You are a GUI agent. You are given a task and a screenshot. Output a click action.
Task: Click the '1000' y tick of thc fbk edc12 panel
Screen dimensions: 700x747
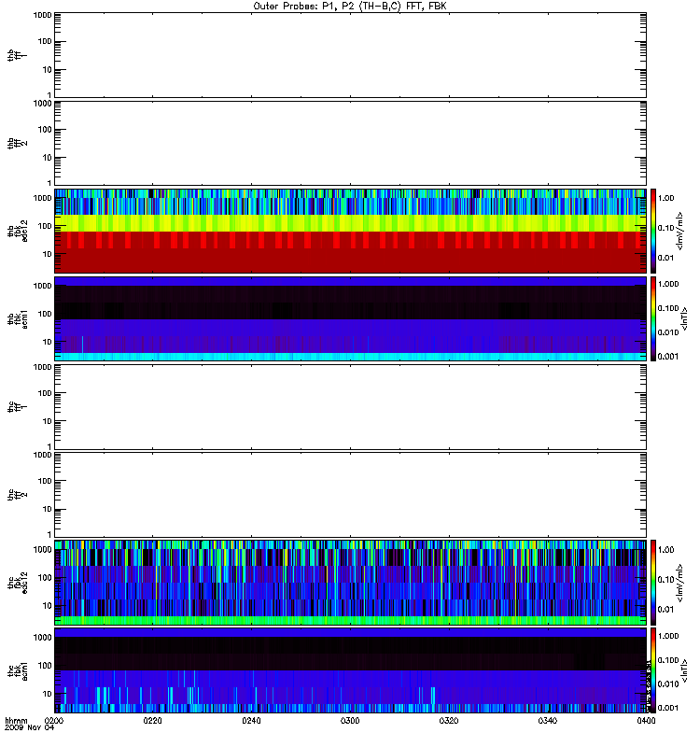42,549
